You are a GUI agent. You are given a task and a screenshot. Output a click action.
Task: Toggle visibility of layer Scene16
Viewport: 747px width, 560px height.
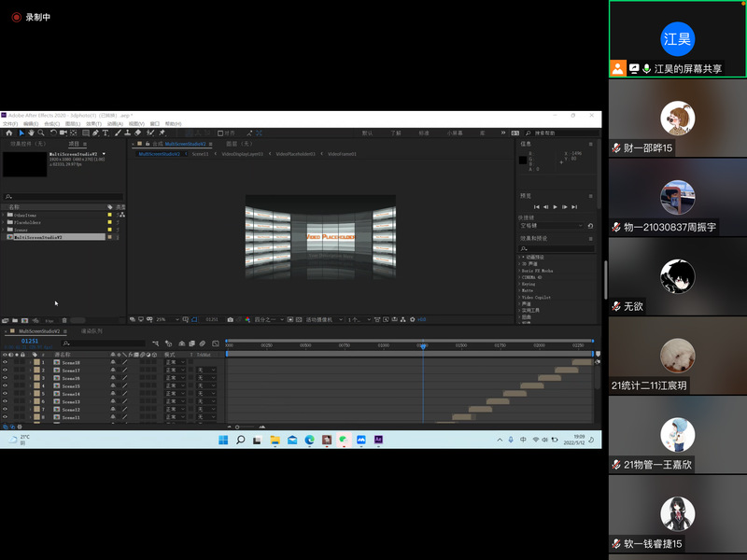point(5,378)
